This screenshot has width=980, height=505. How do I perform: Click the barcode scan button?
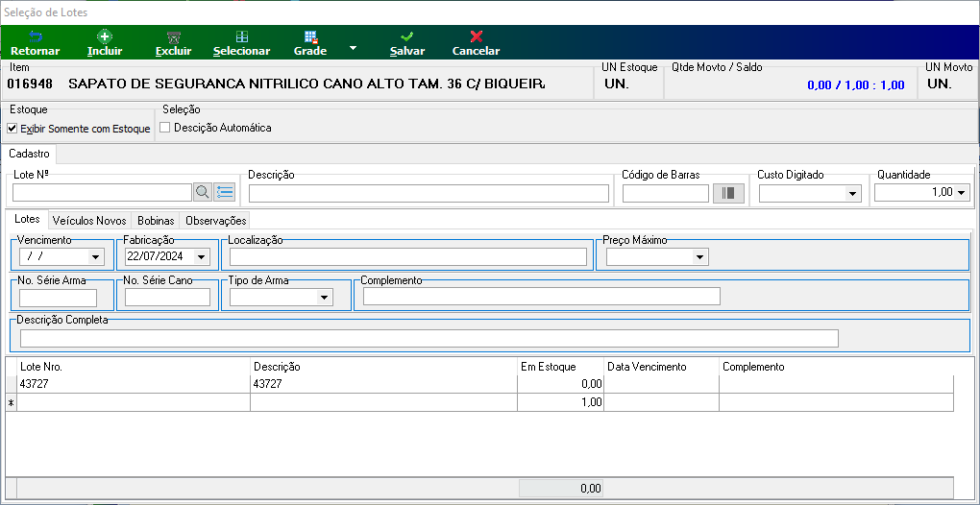(728, 194)
